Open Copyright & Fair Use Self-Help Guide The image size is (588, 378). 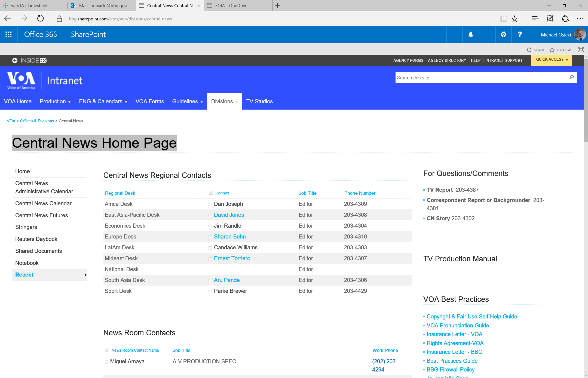click(x=472, y=317)
